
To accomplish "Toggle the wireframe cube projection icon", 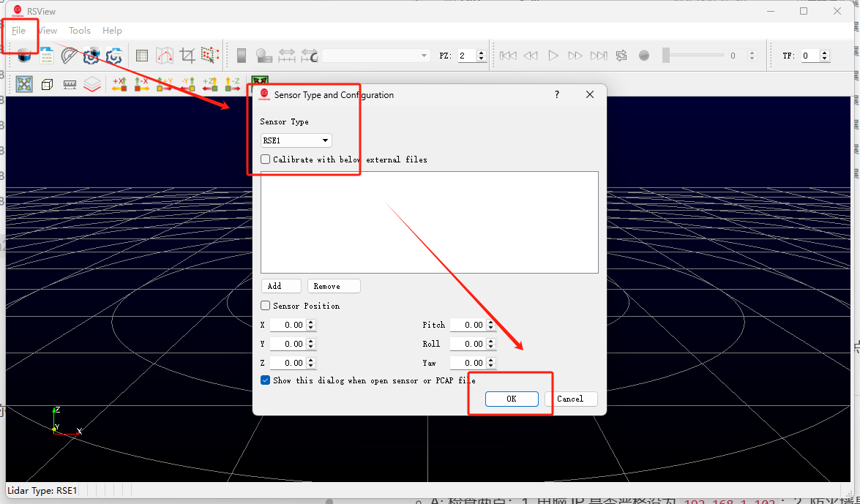I will click(47, 84).
